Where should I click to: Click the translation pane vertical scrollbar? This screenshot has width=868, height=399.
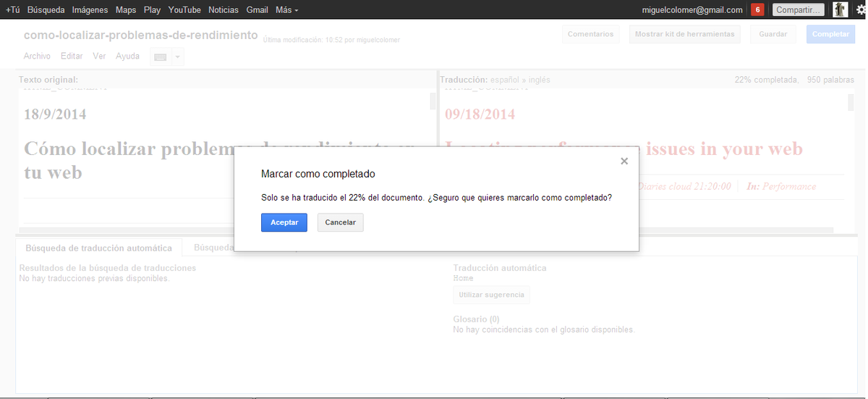[x=851, y=102]
